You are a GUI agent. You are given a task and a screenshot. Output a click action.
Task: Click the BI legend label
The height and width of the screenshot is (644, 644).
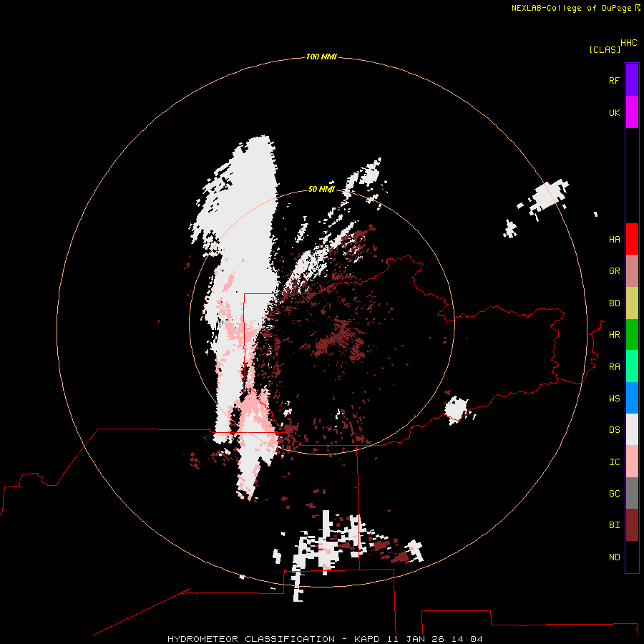tap(614, 525)
